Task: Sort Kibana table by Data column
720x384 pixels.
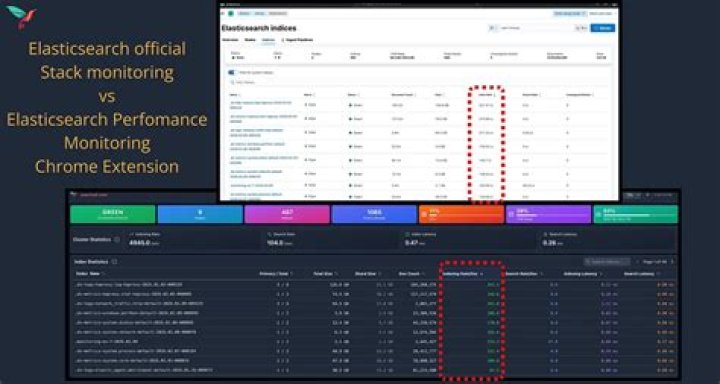Action: [x=439, y=95]
